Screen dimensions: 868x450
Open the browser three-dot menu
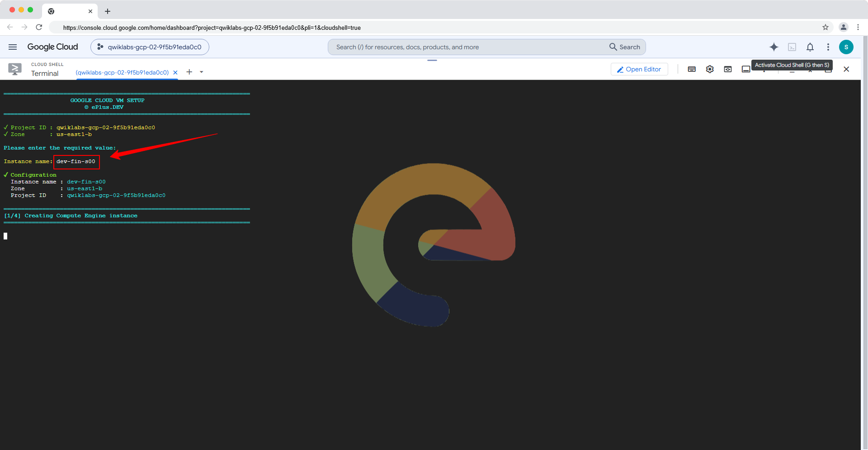(x=858, y=27)
